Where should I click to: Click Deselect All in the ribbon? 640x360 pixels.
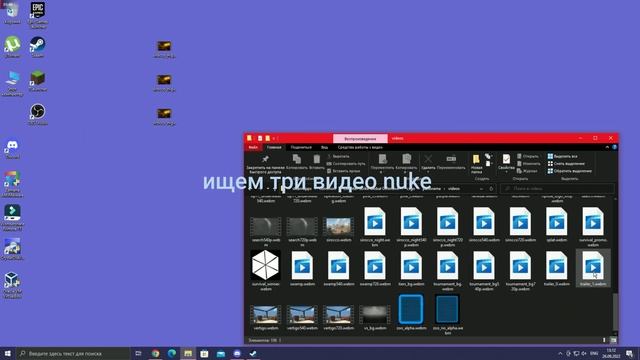(x=566, y=164)
